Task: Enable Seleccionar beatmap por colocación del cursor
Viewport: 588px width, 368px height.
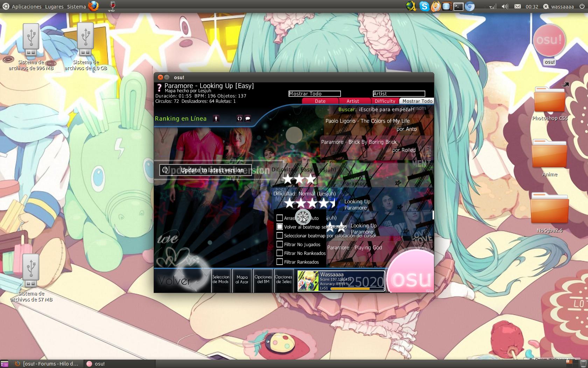Action: pyautogui.click(x=280, y=236)
